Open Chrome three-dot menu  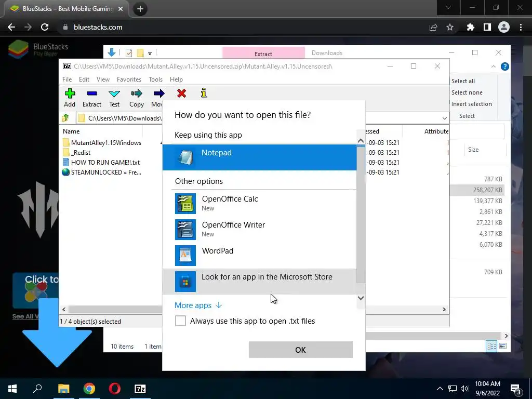click(x=521, y=27)
